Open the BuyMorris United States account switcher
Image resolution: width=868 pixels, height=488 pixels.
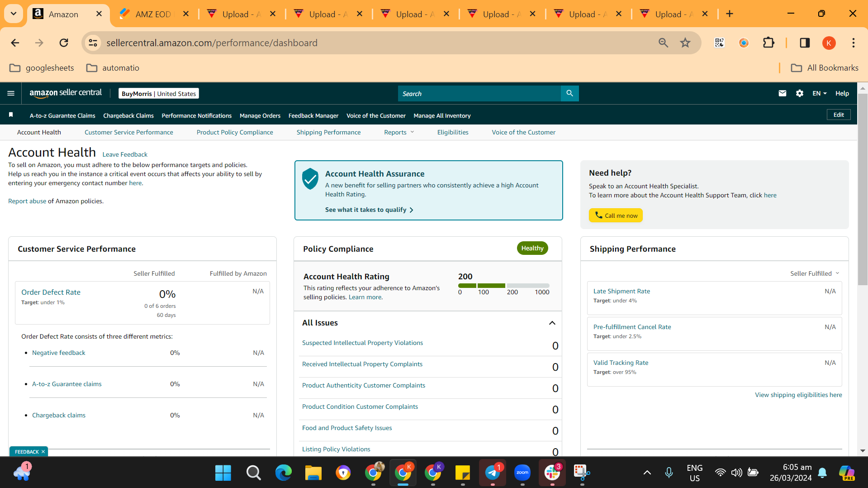(159, 93)
